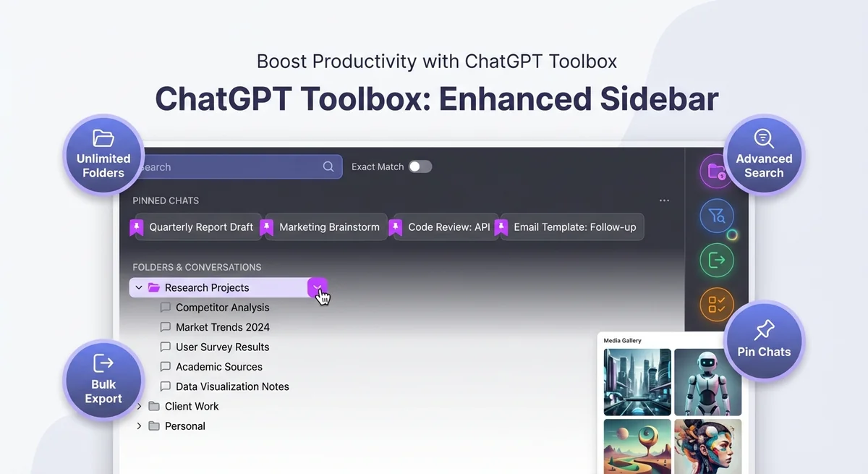The width and height of the screenshot is (868, 474).
Task: Expand the Personal folder
Action: (139, 426)
